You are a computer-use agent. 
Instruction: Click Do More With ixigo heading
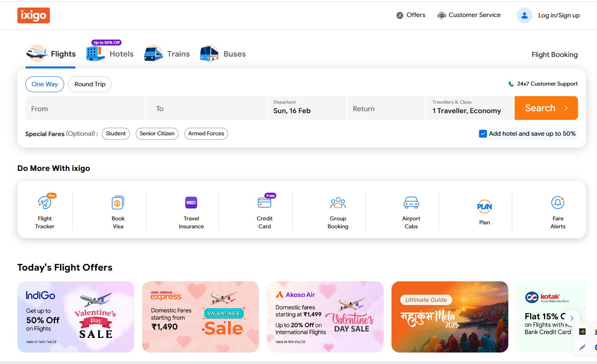(54, 168)
